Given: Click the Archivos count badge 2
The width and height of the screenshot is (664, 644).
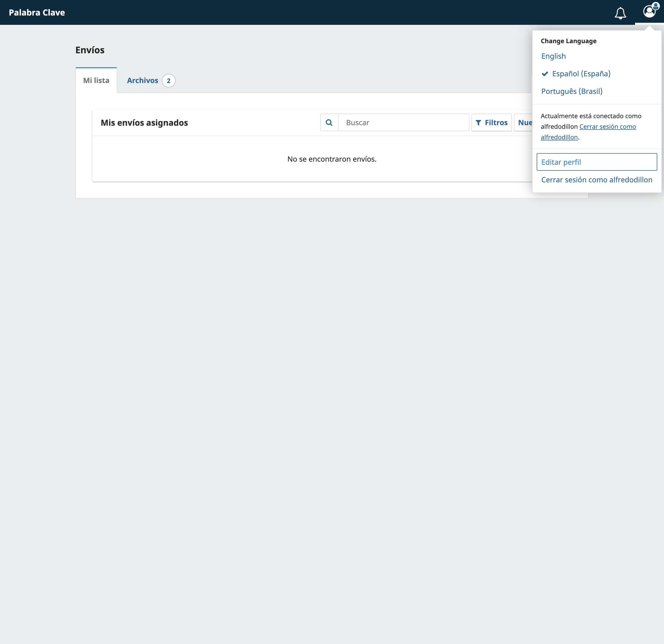Looking at the screenshot, I should pyautogui.click(x=169, y=81).
